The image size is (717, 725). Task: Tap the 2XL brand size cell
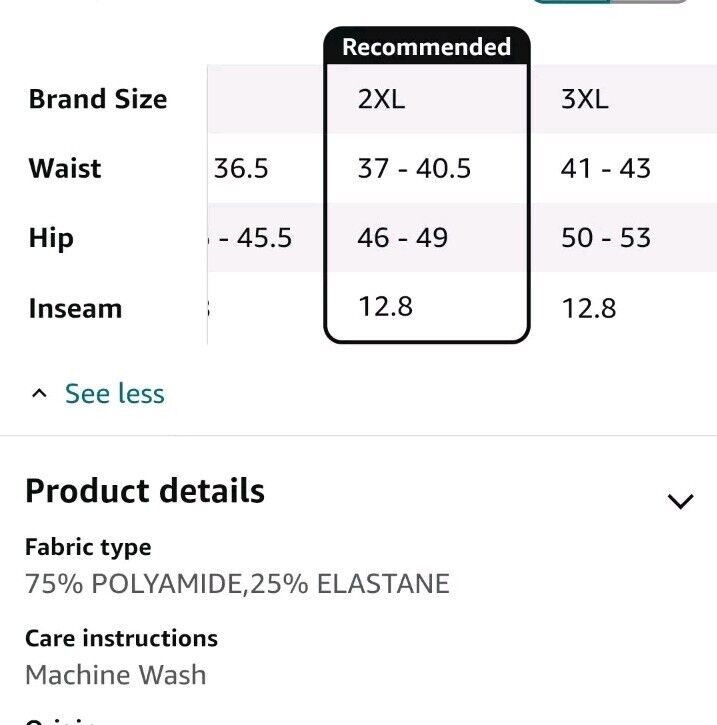(x=381, y=99)
